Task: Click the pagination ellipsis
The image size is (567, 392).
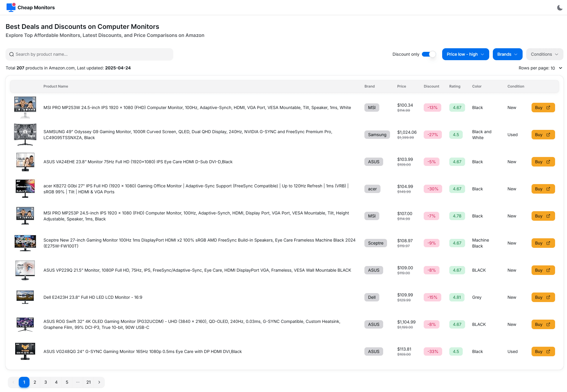Action: (x=78, y=382)
